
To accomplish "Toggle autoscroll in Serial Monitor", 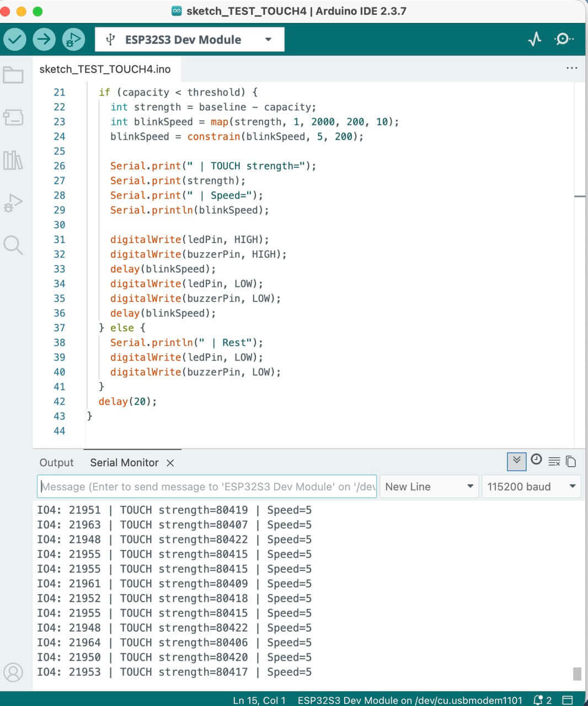I will point(516,461).
